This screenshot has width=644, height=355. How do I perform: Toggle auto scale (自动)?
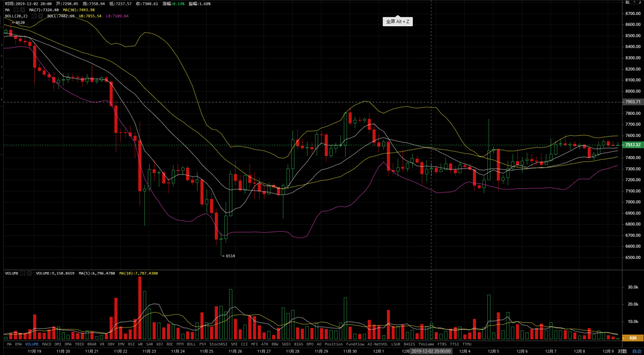[636, 351]
